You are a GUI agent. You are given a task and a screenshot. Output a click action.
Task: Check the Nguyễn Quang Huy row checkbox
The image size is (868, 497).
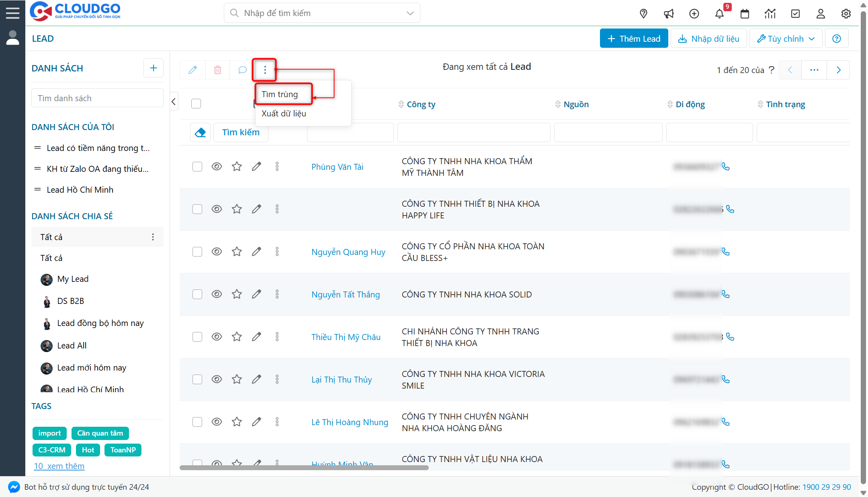[x=197, y=252]
